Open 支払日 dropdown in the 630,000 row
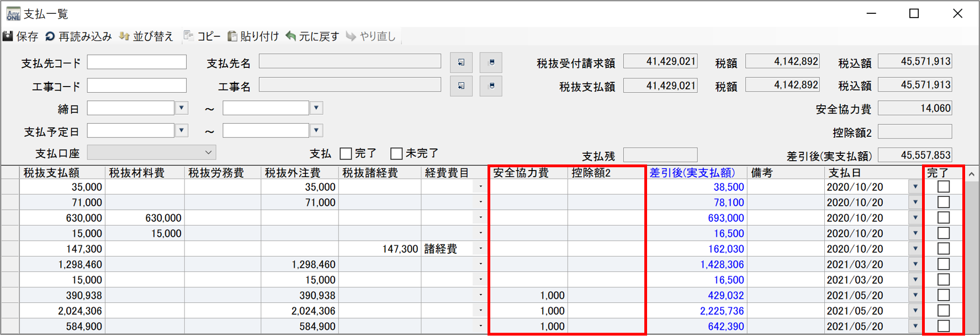The height and width of the screenshot is (336, 980). pos(915,218)
